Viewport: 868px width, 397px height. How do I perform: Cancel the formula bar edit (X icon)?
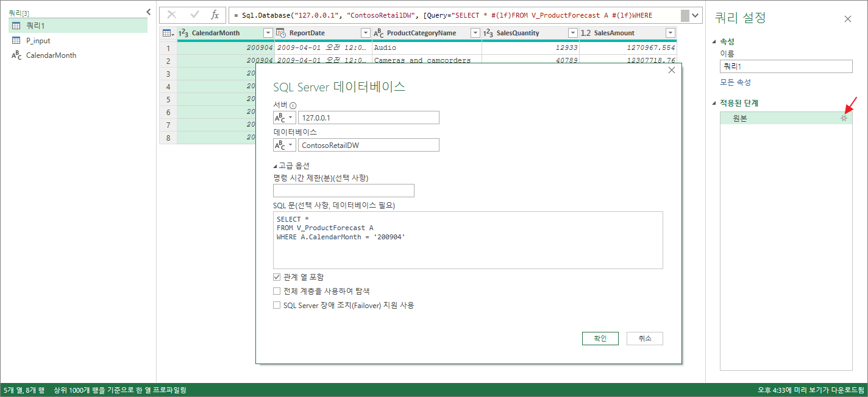pyautogui.click(x=172, y=15)
